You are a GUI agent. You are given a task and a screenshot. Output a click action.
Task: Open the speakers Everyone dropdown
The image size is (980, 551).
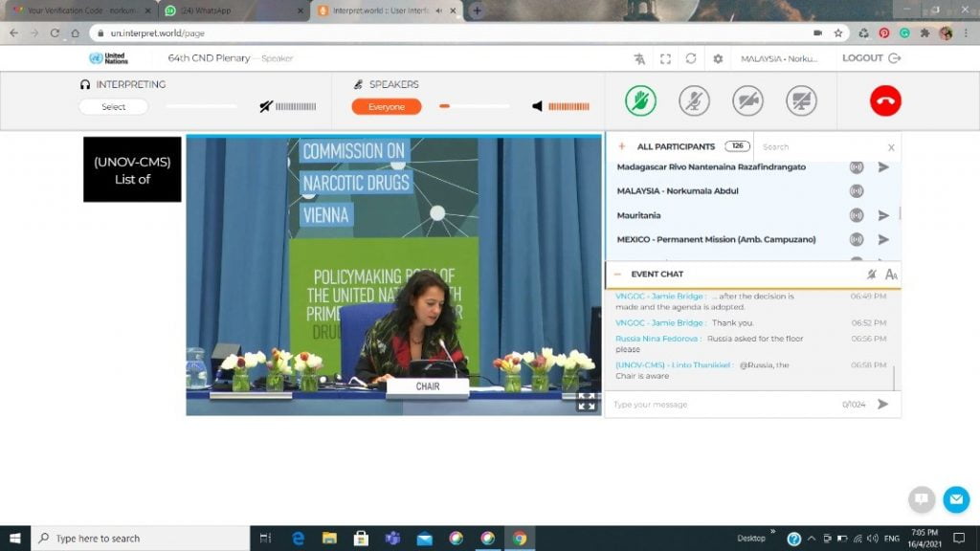[387, 107]
